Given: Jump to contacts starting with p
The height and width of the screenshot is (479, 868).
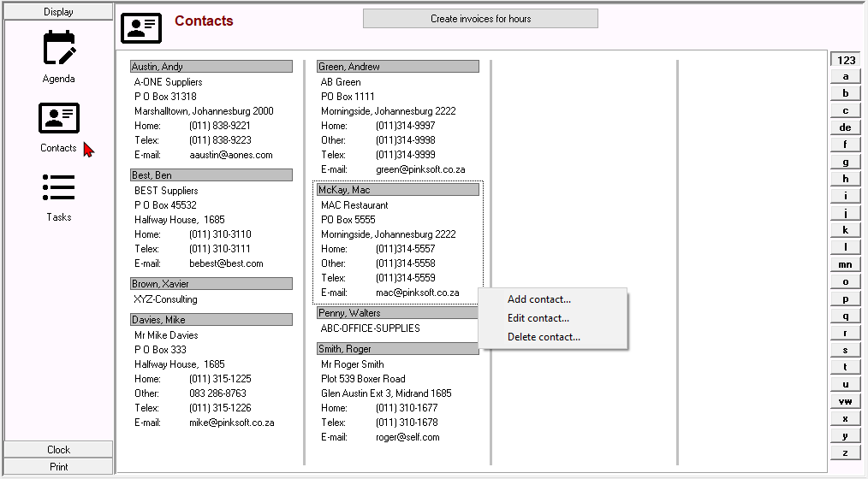Looking at the screenshot, I should pos(845,299).
